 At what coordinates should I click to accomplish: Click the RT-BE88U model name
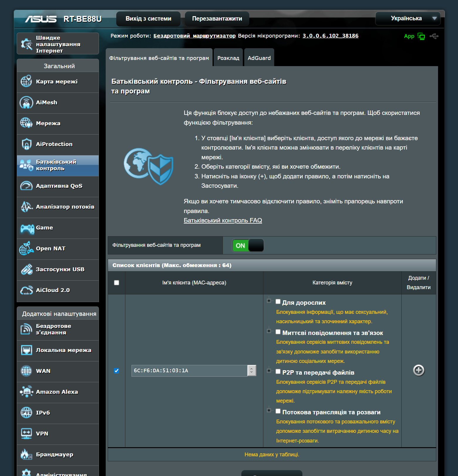point(82,19)
